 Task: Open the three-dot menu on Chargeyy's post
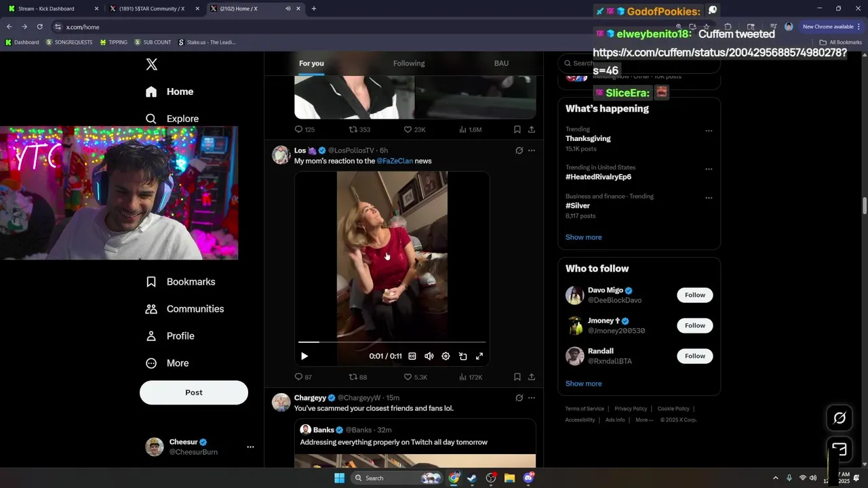click(532, 398)
